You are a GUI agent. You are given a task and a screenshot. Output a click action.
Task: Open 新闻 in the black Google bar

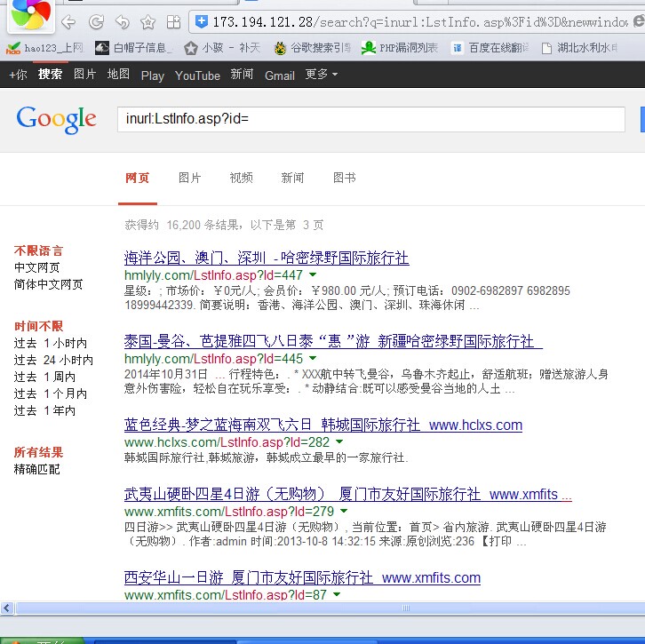pyautogui.click(x=242, y=75)
